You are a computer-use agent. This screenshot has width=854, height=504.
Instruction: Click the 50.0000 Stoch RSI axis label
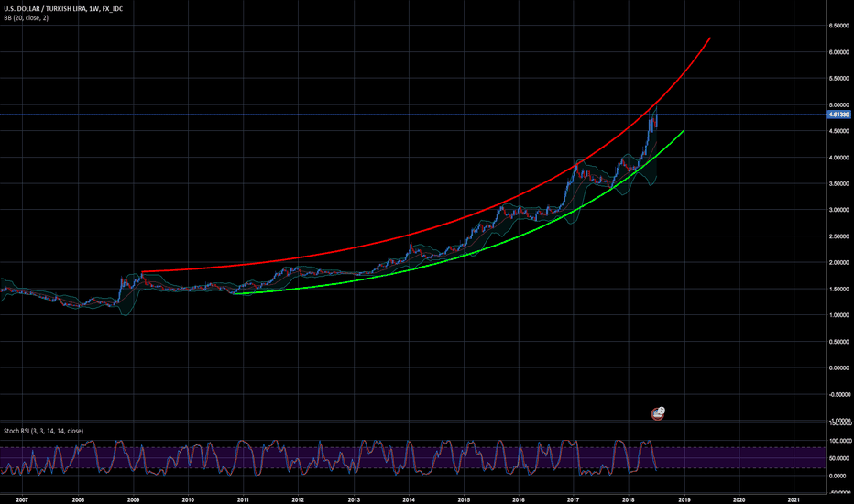click(840, 458)
